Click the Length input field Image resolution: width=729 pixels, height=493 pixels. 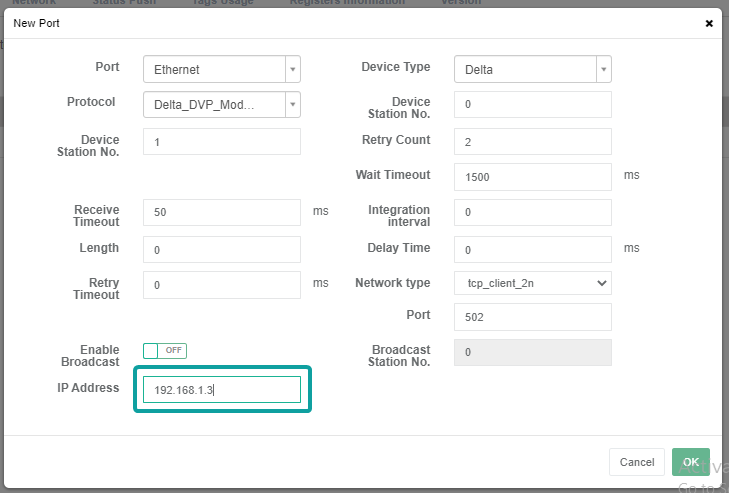(221, 249)
